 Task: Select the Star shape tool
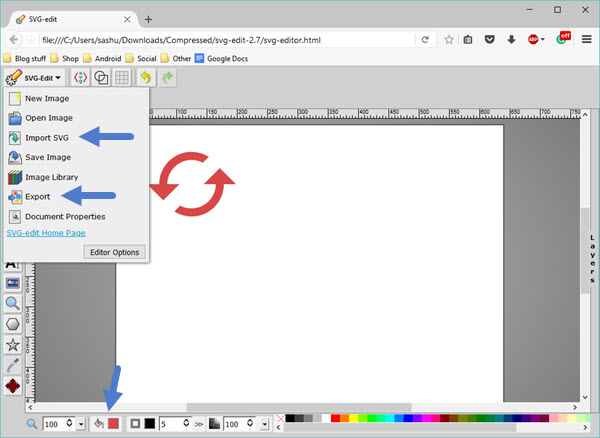(13, 345)
